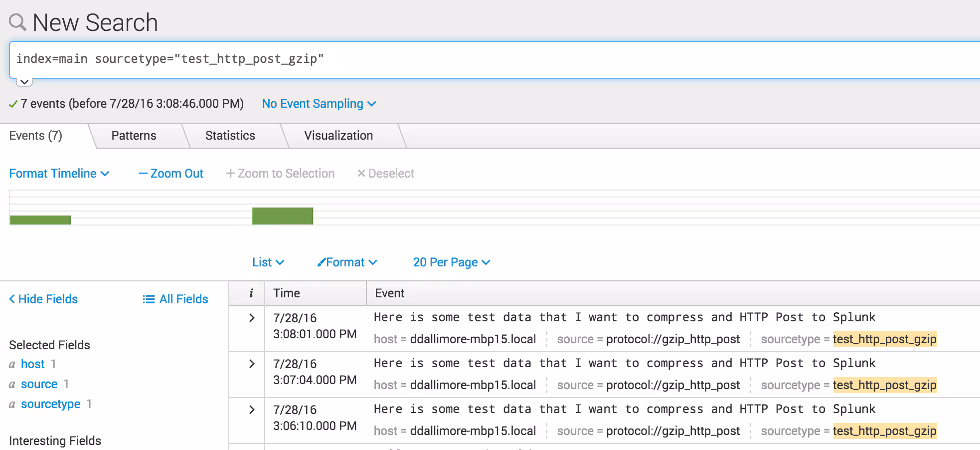The image size is (980, 450).
Task: Switch to the Statistics tab
Action: click(230, 136)
